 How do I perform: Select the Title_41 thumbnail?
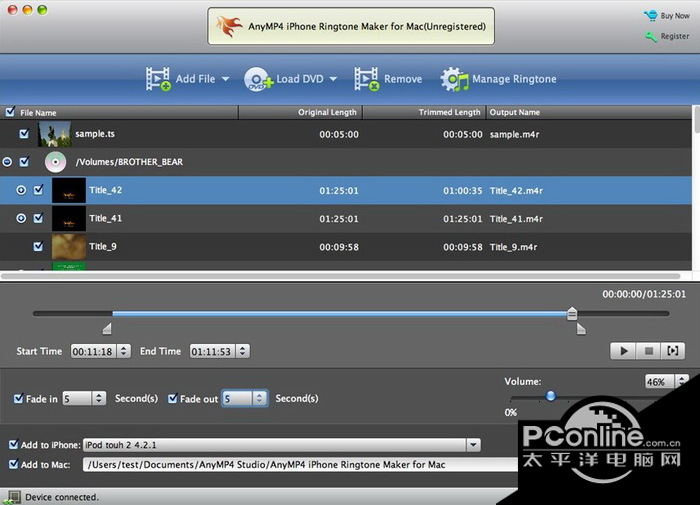69,219
